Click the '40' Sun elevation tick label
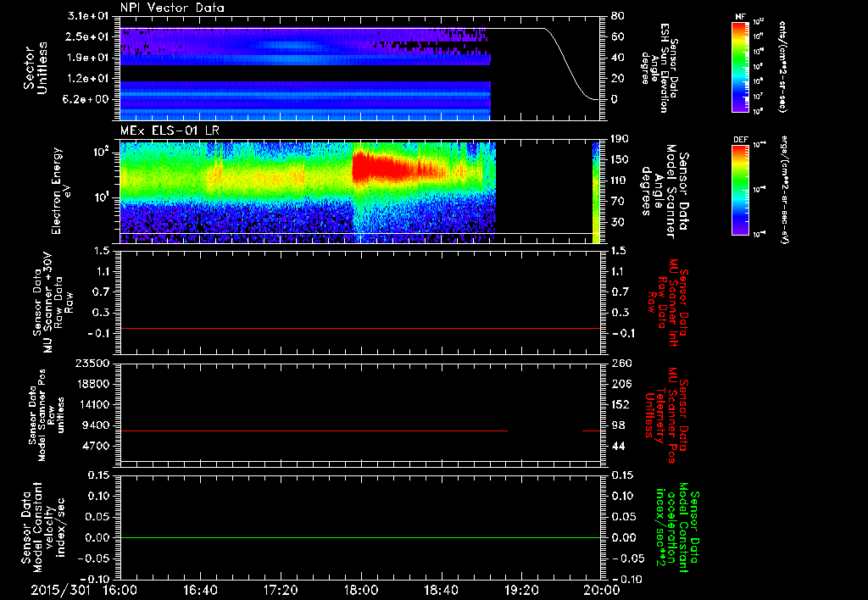868x600 pixels. point(618,58)
